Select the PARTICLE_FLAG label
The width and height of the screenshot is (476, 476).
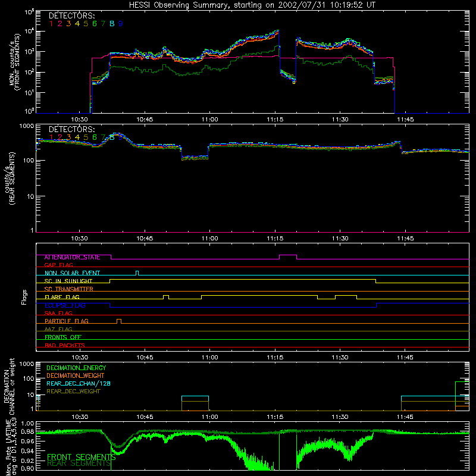point(67,321)
